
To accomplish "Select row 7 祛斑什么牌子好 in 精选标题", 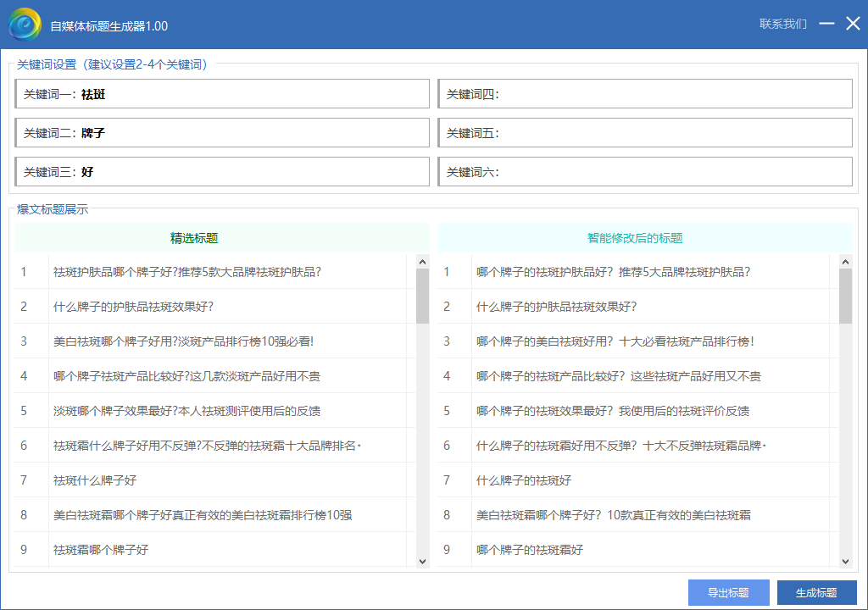I will pos(95,480).
